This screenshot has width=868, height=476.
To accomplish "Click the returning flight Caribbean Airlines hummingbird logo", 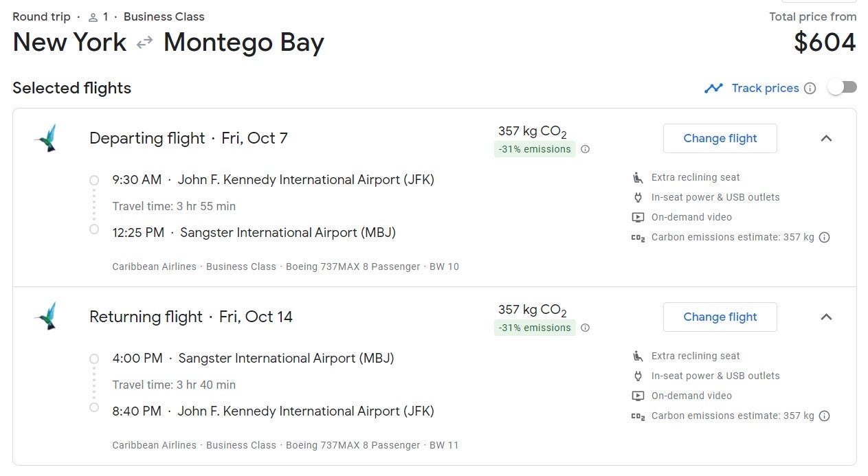I will (x=46, y=317).
